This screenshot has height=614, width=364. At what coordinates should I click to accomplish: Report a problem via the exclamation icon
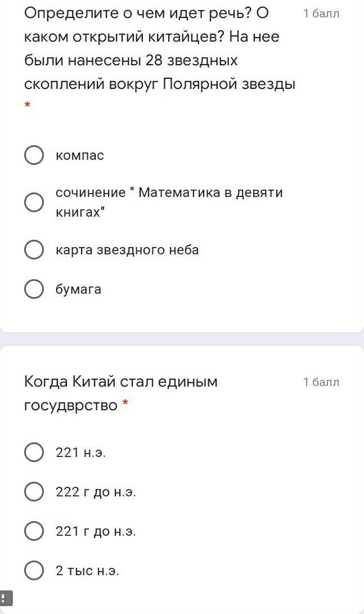[x=6, y=598]
